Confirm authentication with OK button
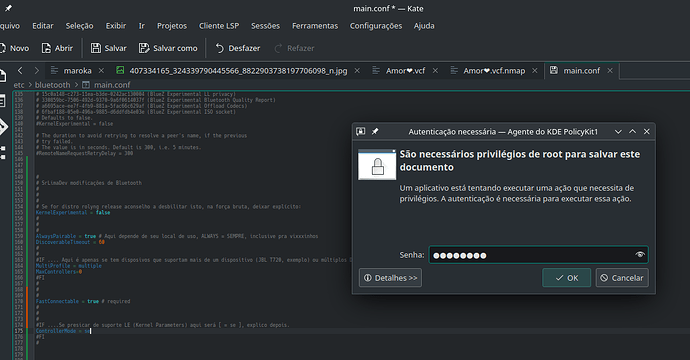Image resolution: width=690 pixels, height=360 pixels. pyautogui.click(x=567, y=278)
